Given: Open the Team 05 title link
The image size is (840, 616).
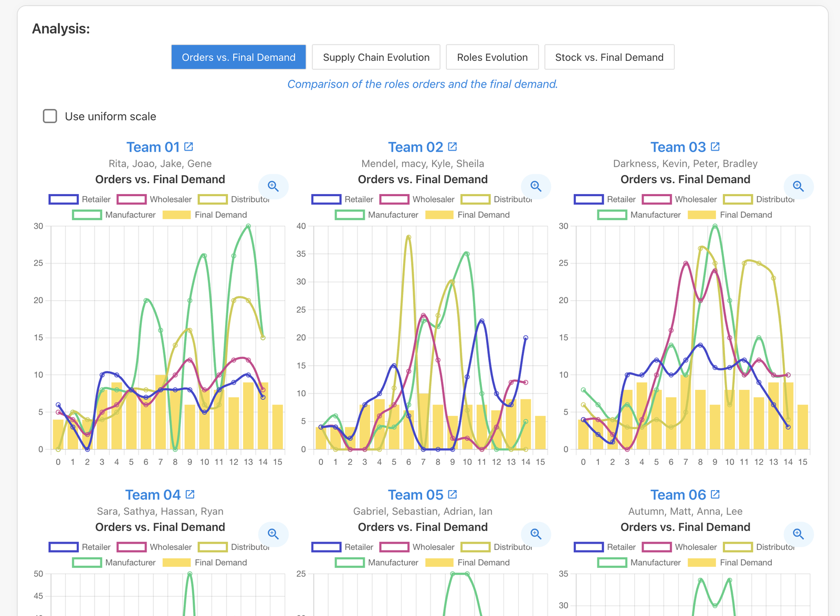Looking at the screenshot, I should click(416, 495).
